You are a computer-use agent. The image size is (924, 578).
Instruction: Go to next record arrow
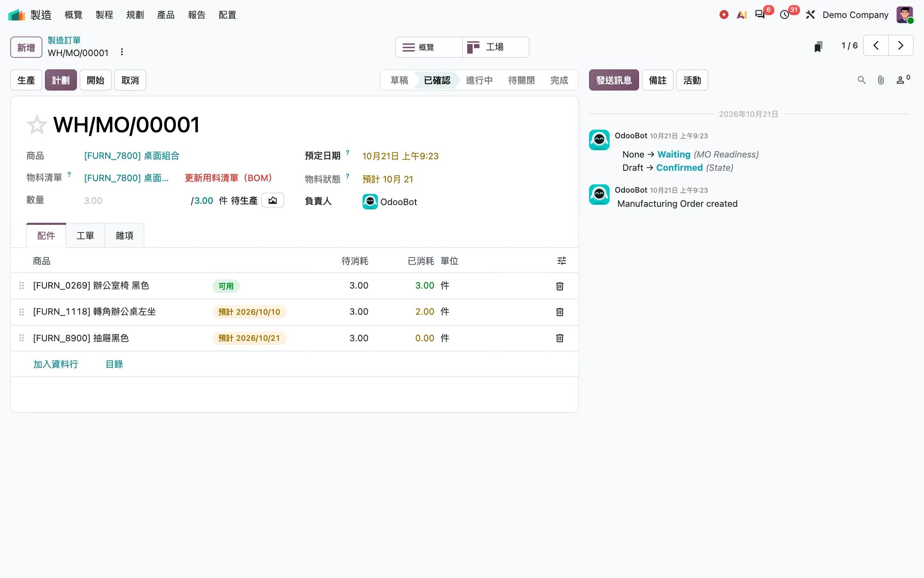[x=900, y=45]
